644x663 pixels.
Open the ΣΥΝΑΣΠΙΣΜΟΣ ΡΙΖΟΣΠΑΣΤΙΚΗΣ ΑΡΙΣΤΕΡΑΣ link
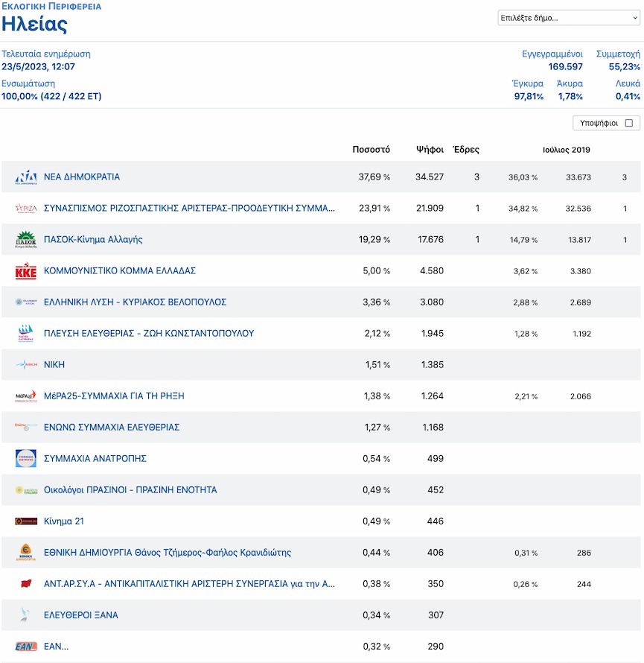189,208
